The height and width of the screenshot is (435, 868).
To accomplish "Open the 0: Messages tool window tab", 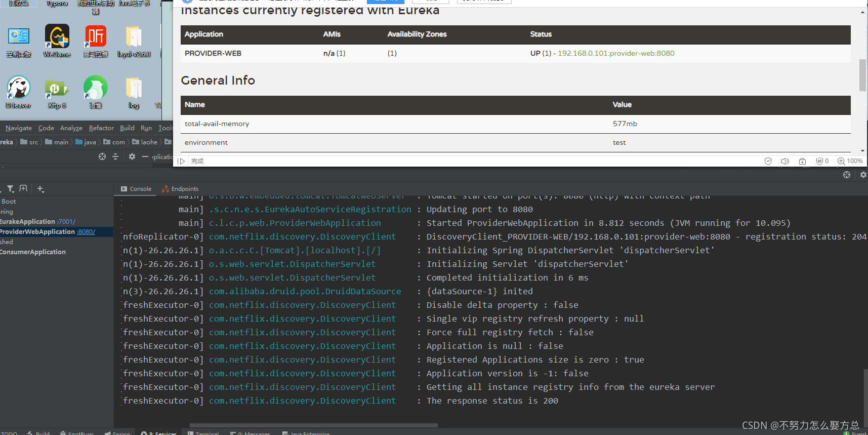I will [x=250, y=433].
